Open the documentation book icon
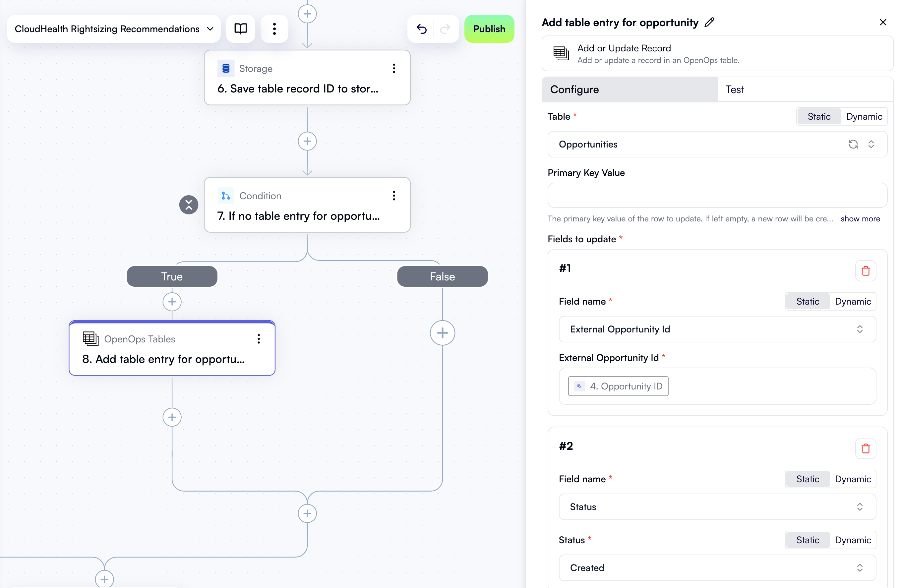901x588 pixels. pyautogui.click(x=240, y=29)
